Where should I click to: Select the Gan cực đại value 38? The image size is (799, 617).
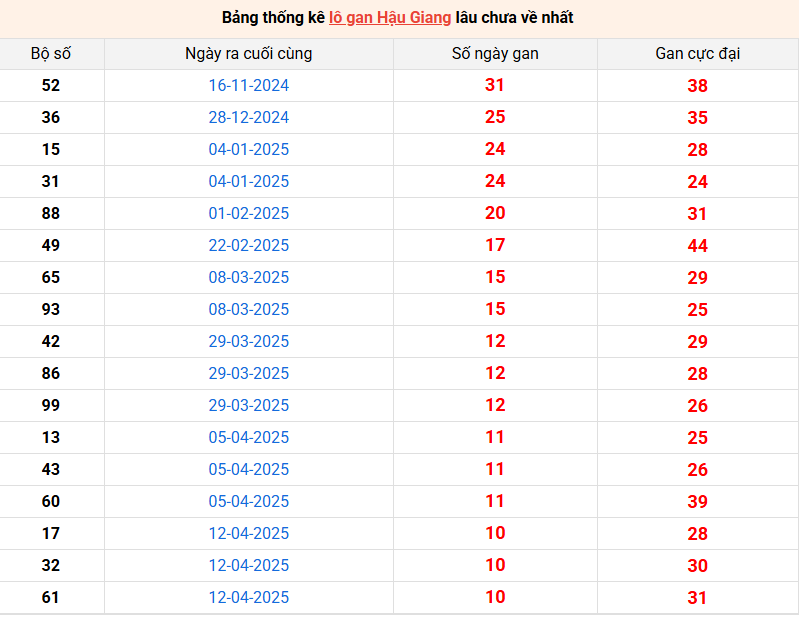[697, 86]
